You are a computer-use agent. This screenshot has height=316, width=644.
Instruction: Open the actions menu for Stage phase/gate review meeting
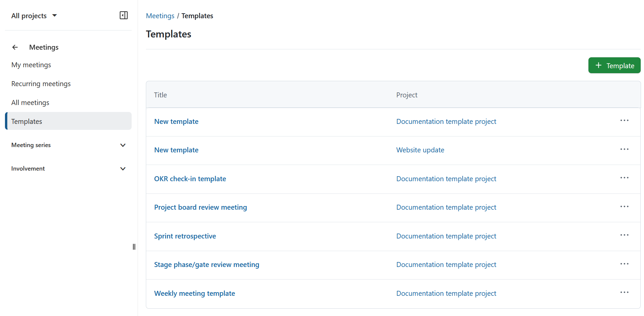624,264
